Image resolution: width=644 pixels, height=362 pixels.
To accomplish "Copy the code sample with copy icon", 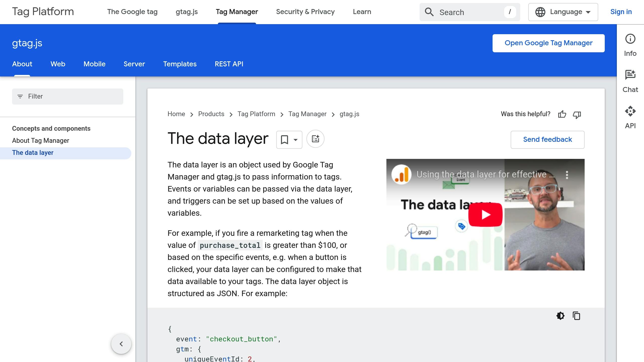I will click(576, 316).
